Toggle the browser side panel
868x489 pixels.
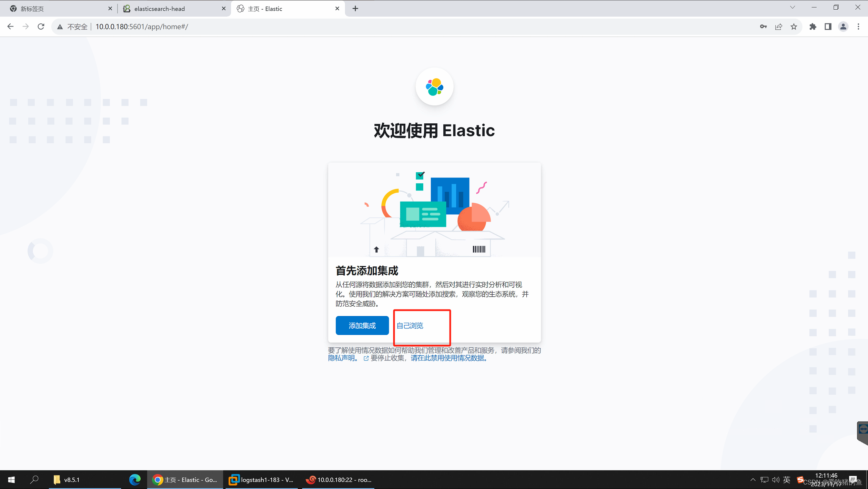pyautogui.click(x=828, y=27)
